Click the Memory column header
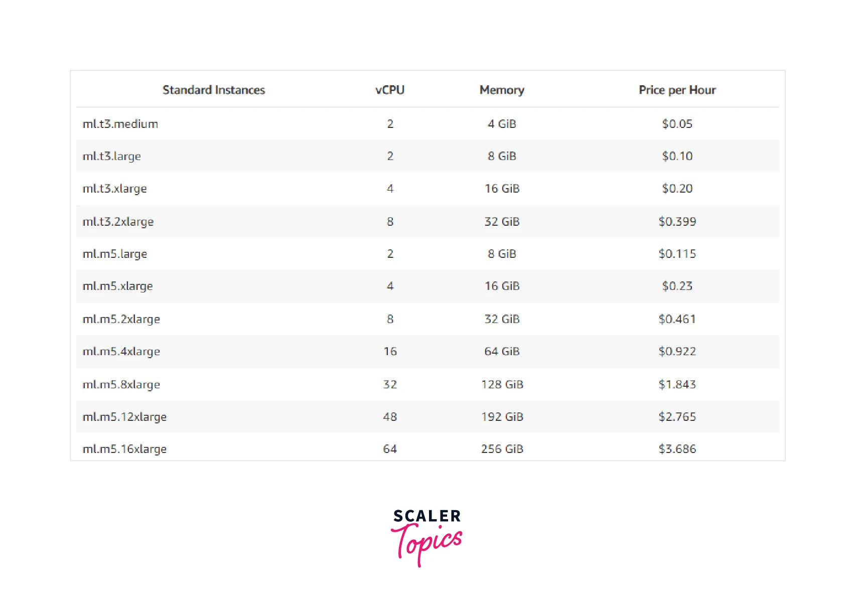The width and height of the screenshot is (856, 616). tap(502, 90)
